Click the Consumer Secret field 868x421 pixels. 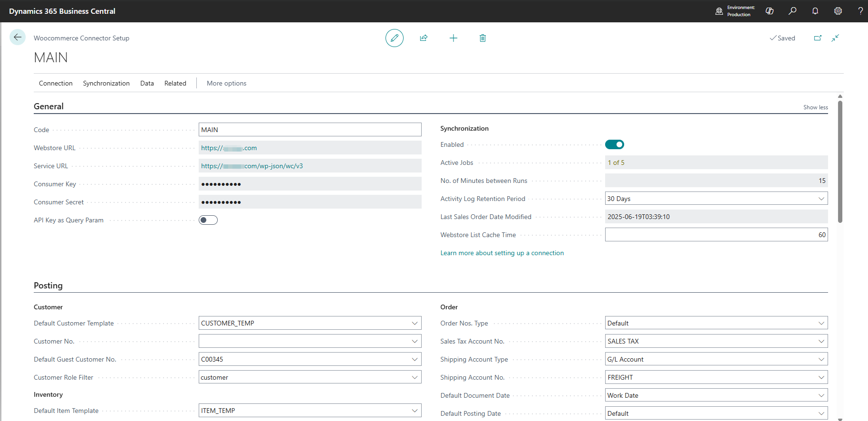point(310,202)
